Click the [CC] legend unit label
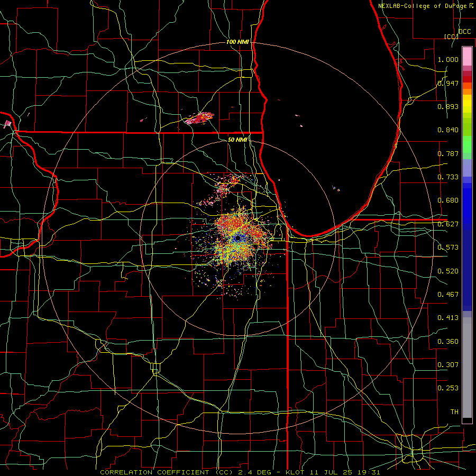Image resolution: width=476 pixels, height=476 pixels. 451,36
